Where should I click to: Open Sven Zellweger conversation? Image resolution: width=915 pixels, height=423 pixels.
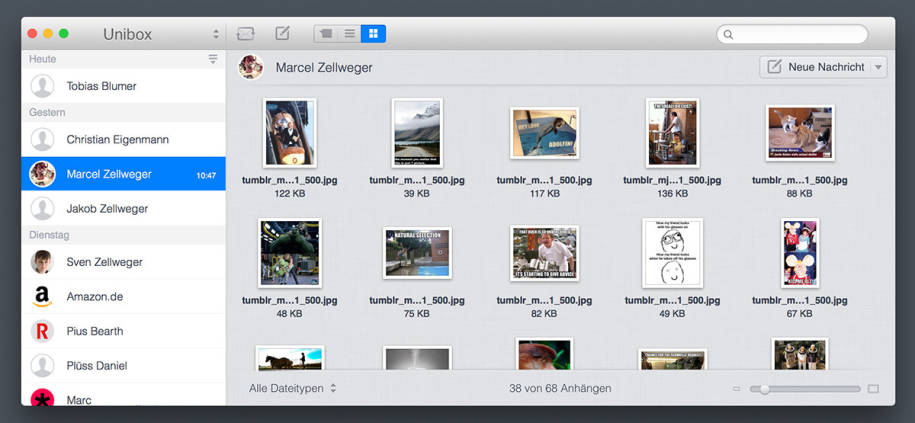coord(123,262)
